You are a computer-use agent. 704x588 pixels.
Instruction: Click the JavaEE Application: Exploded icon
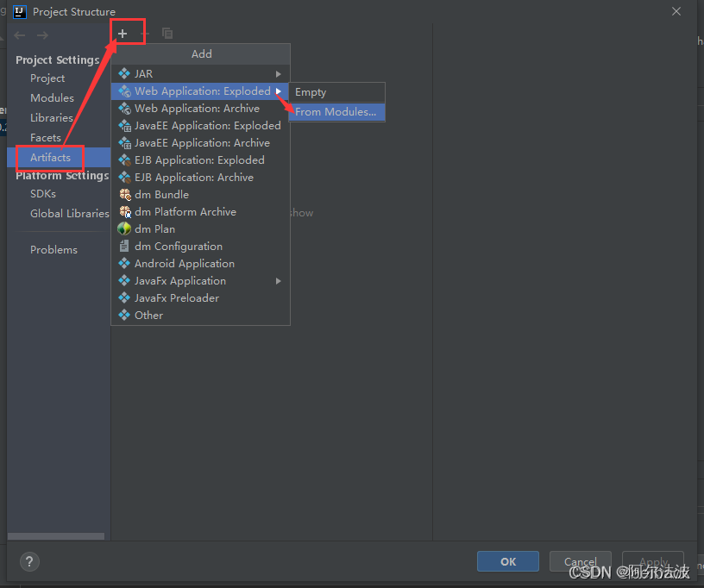124,126
